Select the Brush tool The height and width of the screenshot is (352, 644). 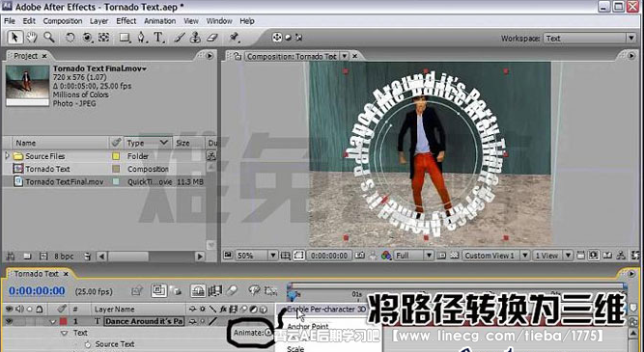point(179,38)
